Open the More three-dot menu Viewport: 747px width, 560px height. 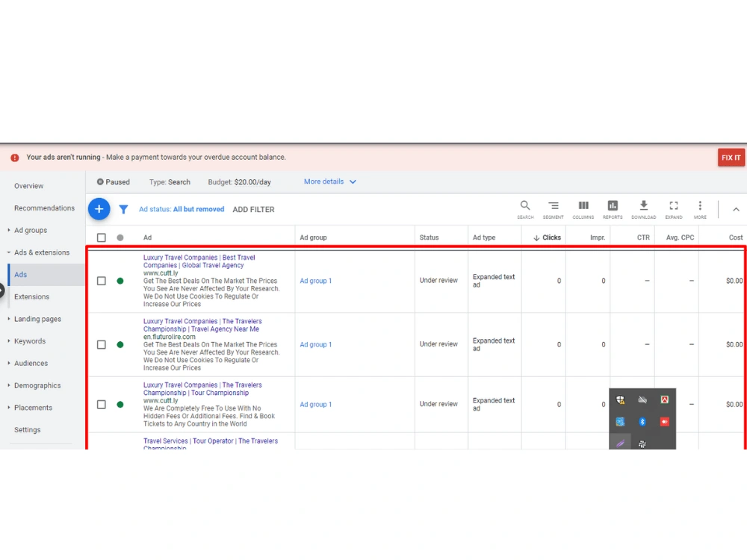[700, 209]
